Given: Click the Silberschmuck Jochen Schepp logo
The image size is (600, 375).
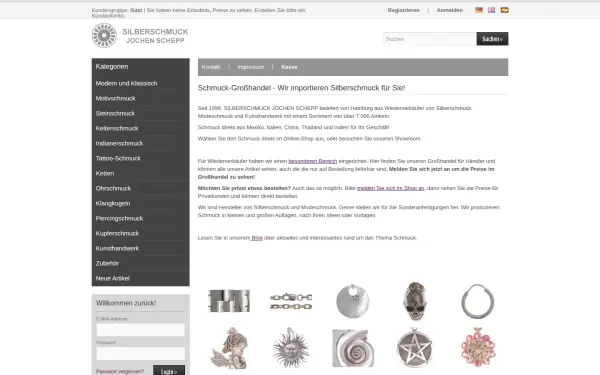Looking at the screenshot, I should [140, 36].
